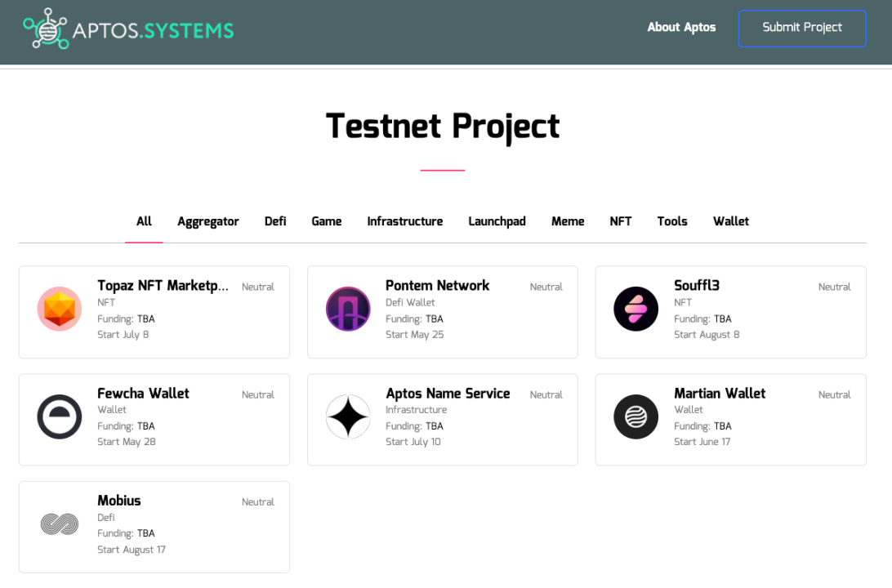Open the Fewcha Wallet project title
Image resolution: width=892 pixels, height=588 pixels.
tap(144, 394)
